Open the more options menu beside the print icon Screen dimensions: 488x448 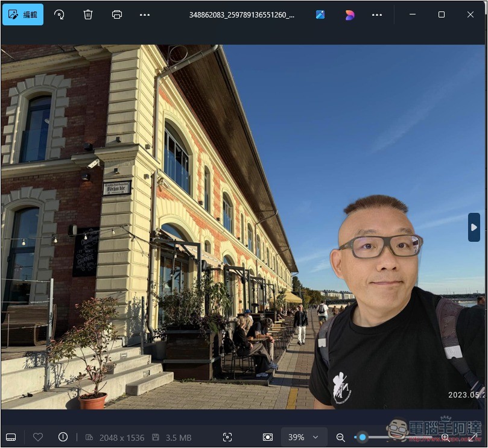[145, 14]
